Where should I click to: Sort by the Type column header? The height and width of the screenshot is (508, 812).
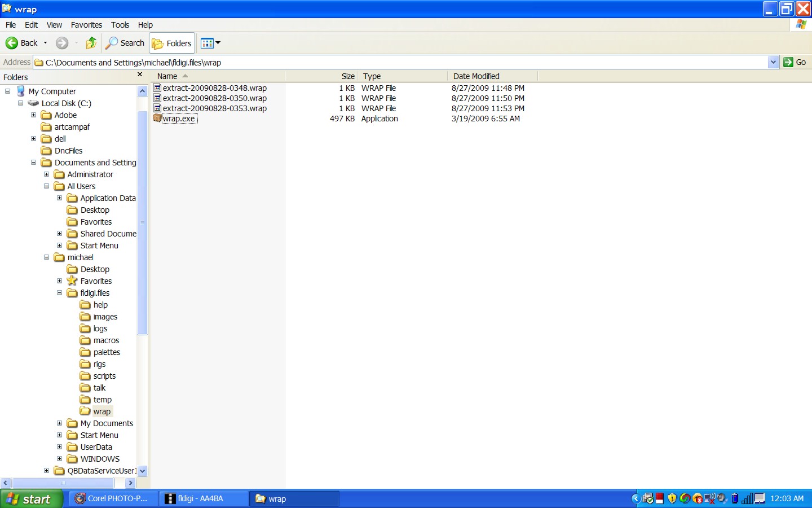(403, 76)
